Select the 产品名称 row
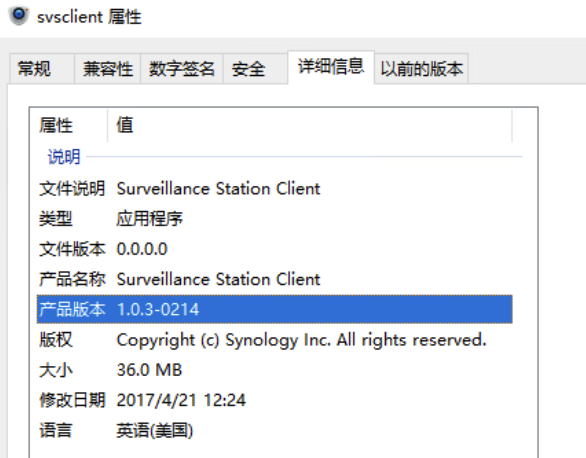 click(x=275, y=279)
